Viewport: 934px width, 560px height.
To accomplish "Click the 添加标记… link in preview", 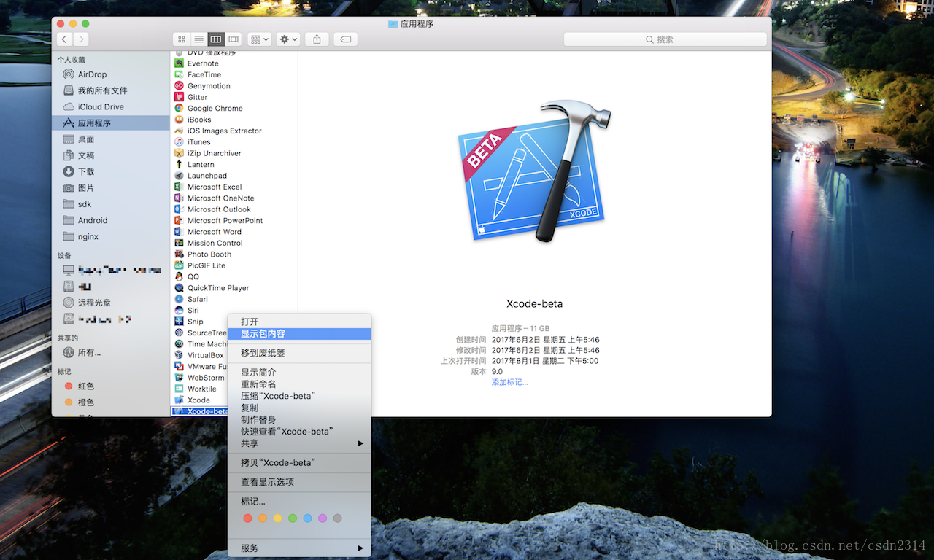I will point(509,382).
